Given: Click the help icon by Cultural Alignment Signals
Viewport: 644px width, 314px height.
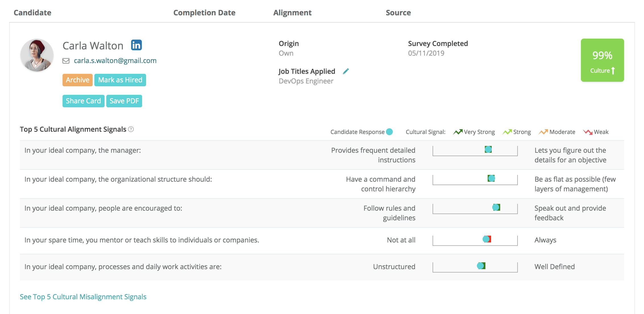Looking at the screenshot, I should pos(131,129).
